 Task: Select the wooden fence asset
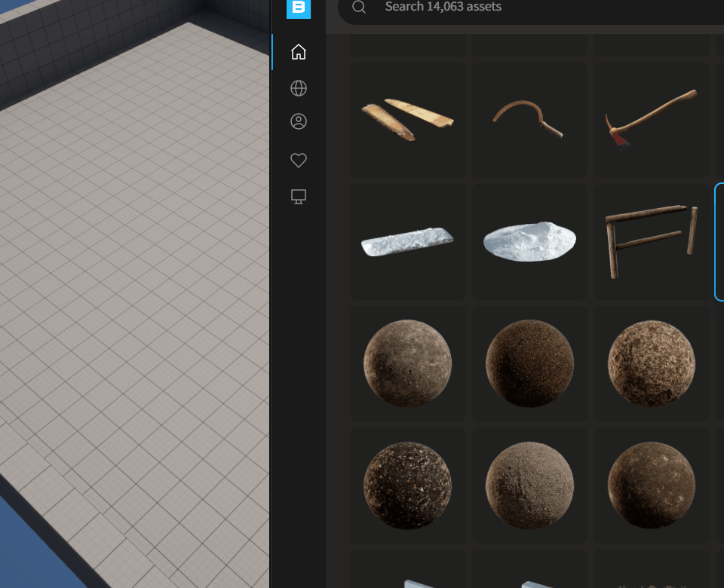point(652,242)
